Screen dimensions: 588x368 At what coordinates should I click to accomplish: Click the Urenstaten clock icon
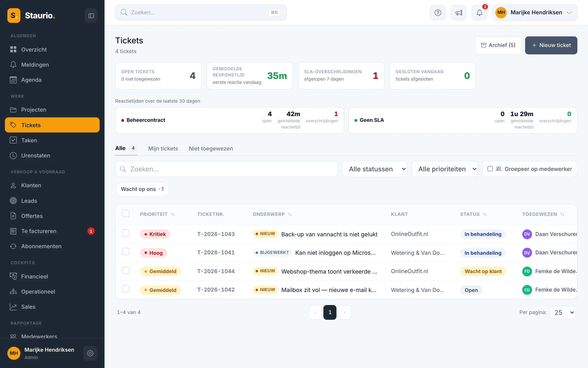(x=13, y=156)
